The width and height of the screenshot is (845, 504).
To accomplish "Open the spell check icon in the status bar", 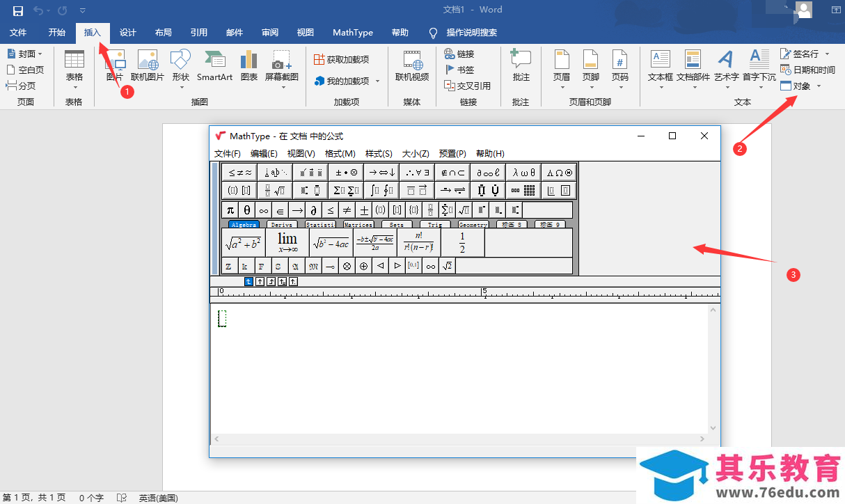I will (x=122, y=498).
